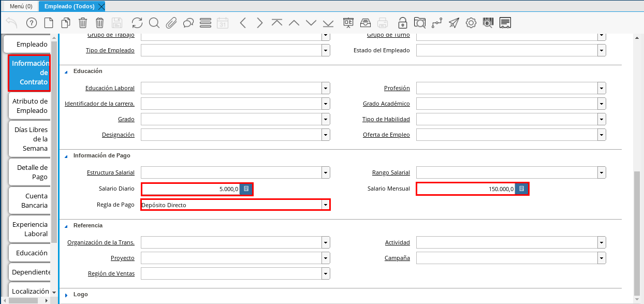Image resolution: width=644 pixels, height=304 pixels.
Task: Go to parent record left chevron
Action: (243, 23)
